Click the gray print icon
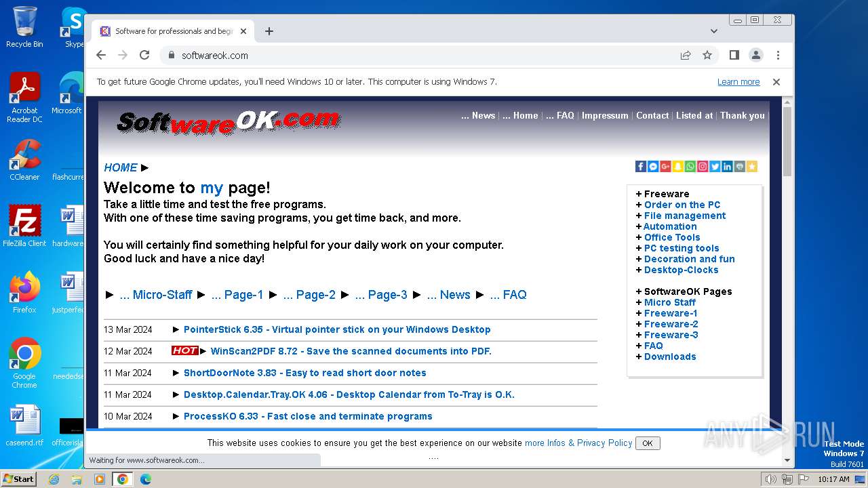This screenshot has height=488, width=868. click(x=739, y=166)
